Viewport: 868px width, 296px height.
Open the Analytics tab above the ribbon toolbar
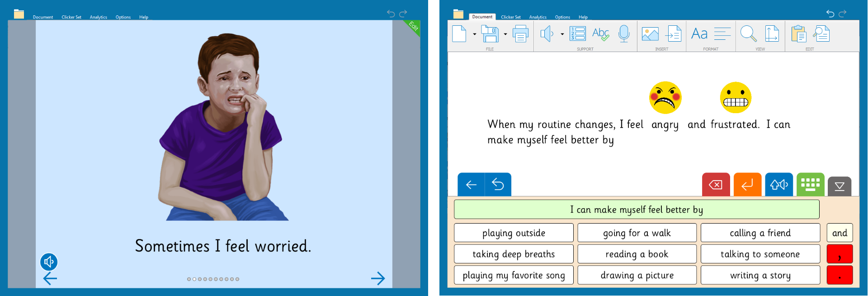tap(538, 17)
